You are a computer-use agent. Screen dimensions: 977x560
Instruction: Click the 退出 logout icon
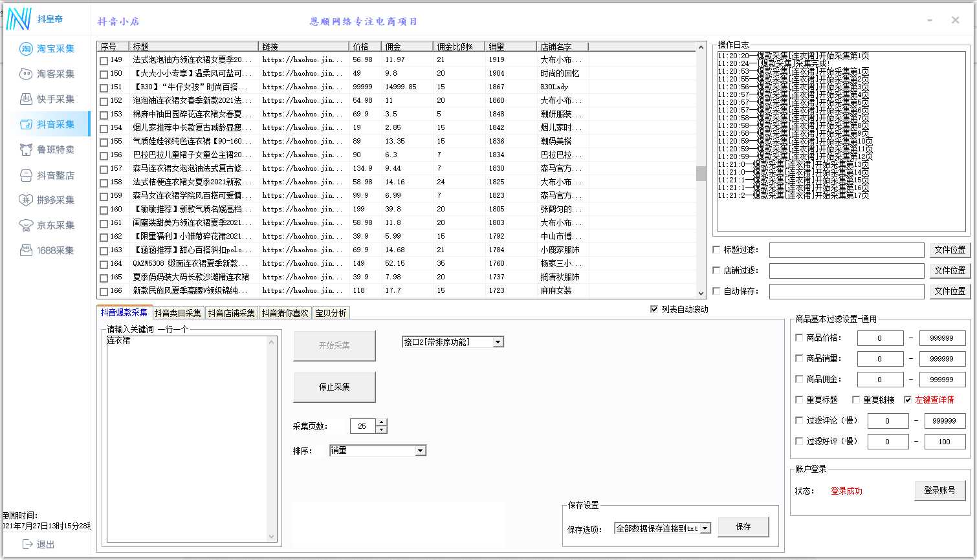[x=28, y=544]
